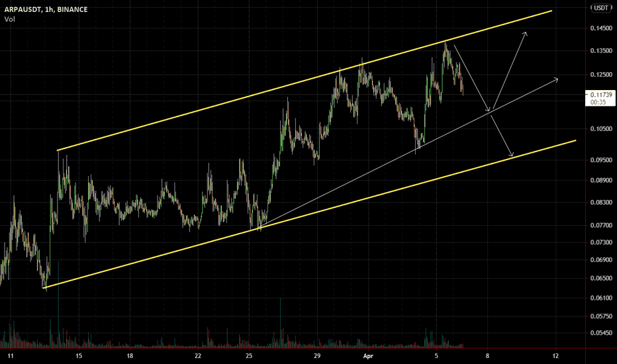The width and height of the screenshot is (617, 364).
Task: Click the current price label 0.11739
Action: [601, 95]
